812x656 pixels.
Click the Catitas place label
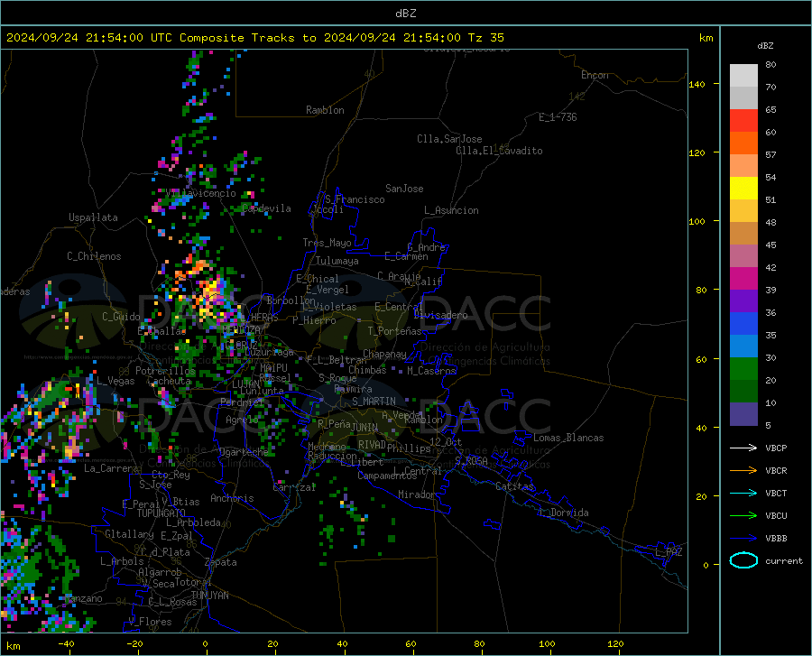click(514, 486)
